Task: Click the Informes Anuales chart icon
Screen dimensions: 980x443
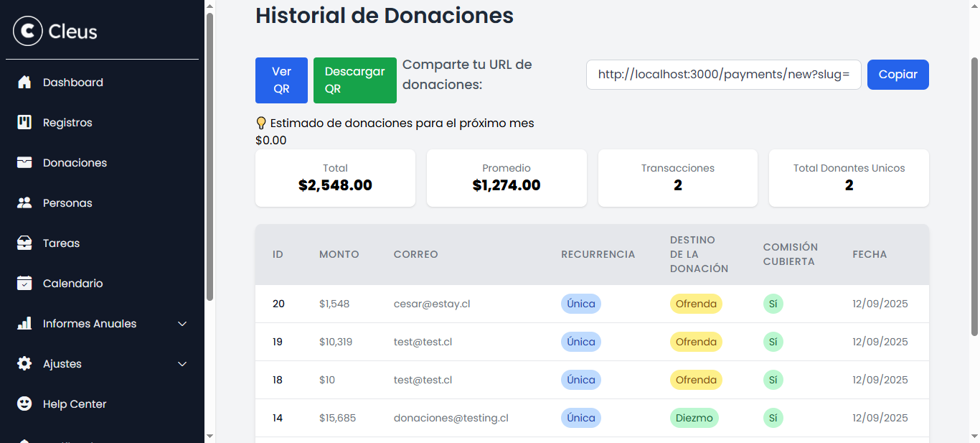Action: (24, 323)
